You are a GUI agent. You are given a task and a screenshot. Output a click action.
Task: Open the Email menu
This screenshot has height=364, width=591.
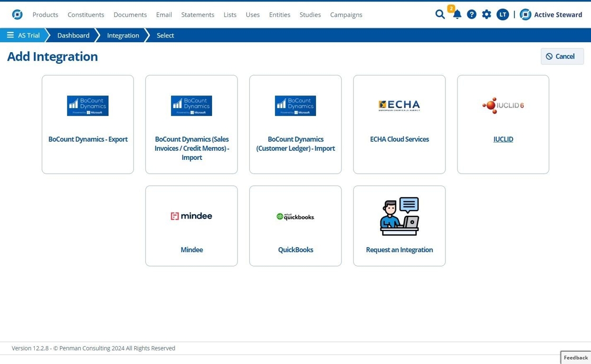click(164, 15)
